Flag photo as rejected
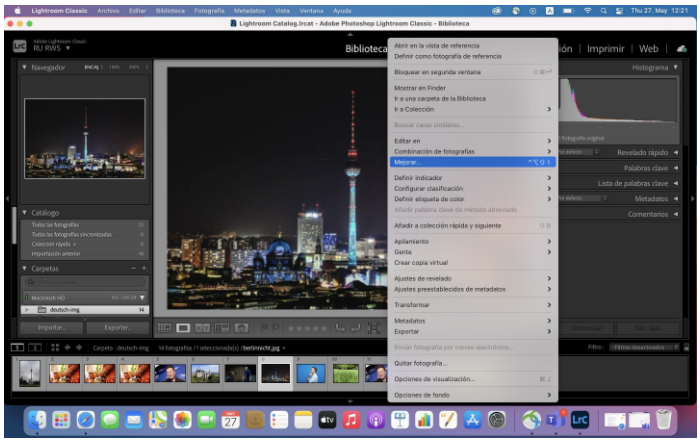The width and height of the screenshot is (700, 446). click(275, 328)
